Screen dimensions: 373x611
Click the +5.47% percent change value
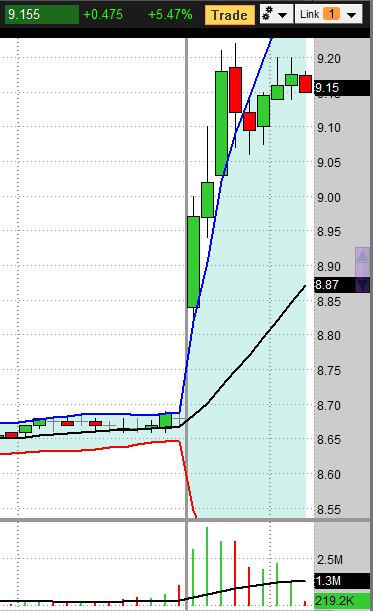170,15
